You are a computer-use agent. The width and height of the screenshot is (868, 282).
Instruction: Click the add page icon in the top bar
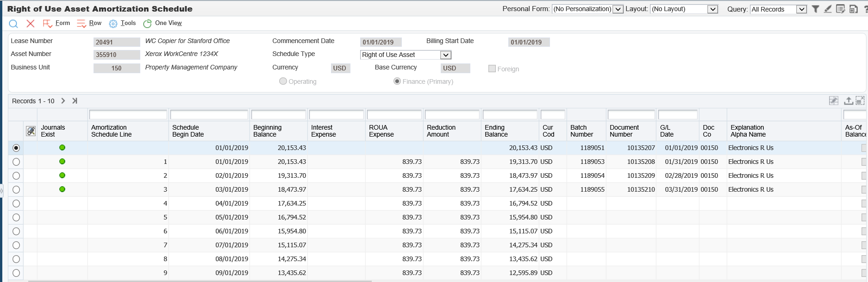point(854,9)
